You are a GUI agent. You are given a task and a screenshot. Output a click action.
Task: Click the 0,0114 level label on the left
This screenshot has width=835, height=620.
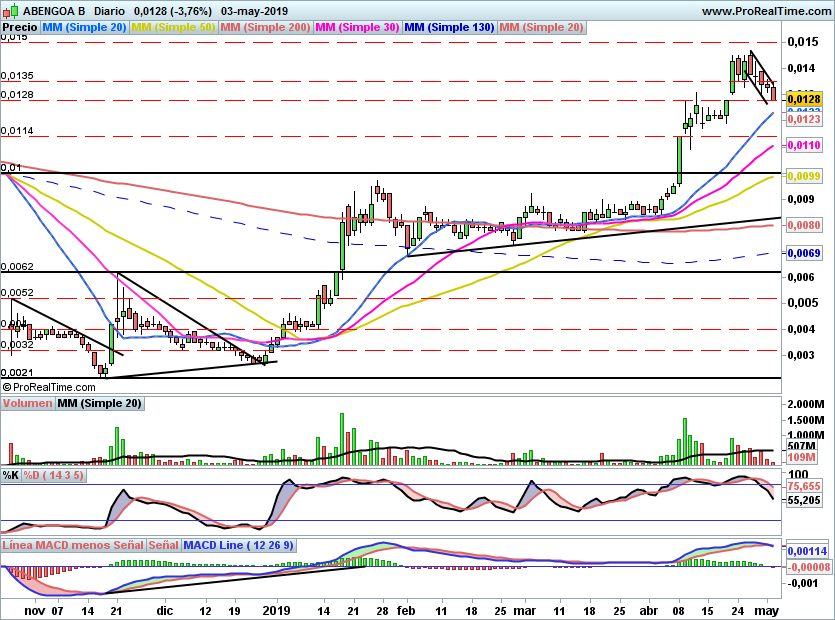pyautogui.click(x=17, y=130)
